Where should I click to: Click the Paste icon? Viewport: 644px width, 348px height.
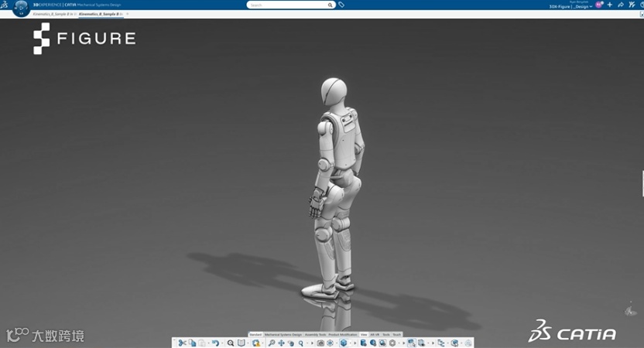[202, 343]
